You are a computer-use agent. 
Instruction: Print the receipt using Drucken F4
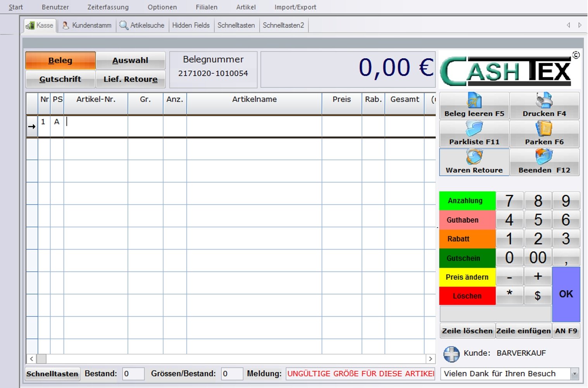pyautogui.click(x=544, y=106)
